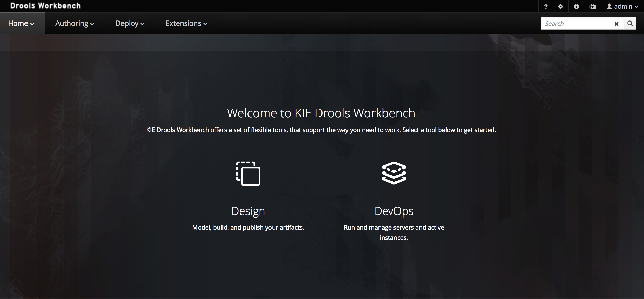The height and width of the screenshot is (299, 644).
Task: Select the Design tool icon
Action: [x=248, y=174]
